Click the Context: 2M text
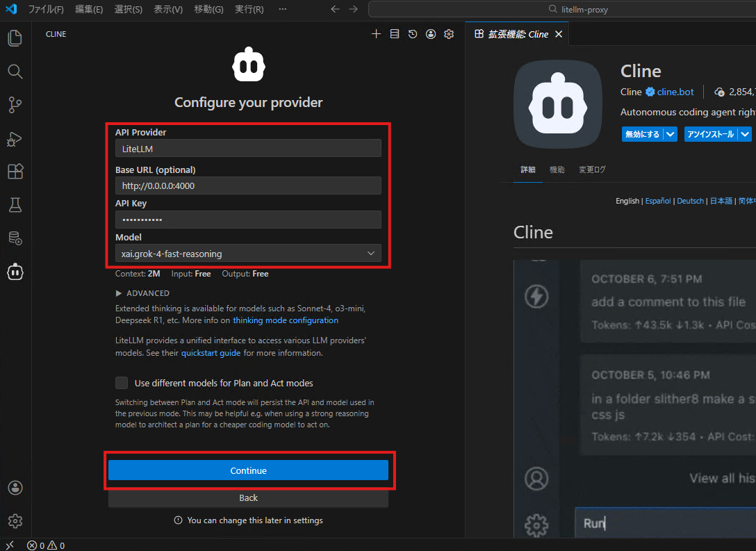756x551 pixels. [138, 273]
